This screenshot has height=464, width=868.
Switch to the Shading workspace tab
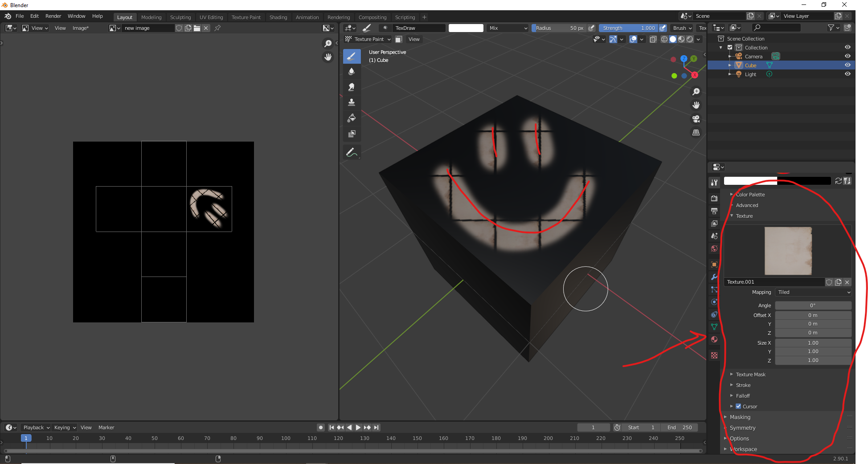278,17
